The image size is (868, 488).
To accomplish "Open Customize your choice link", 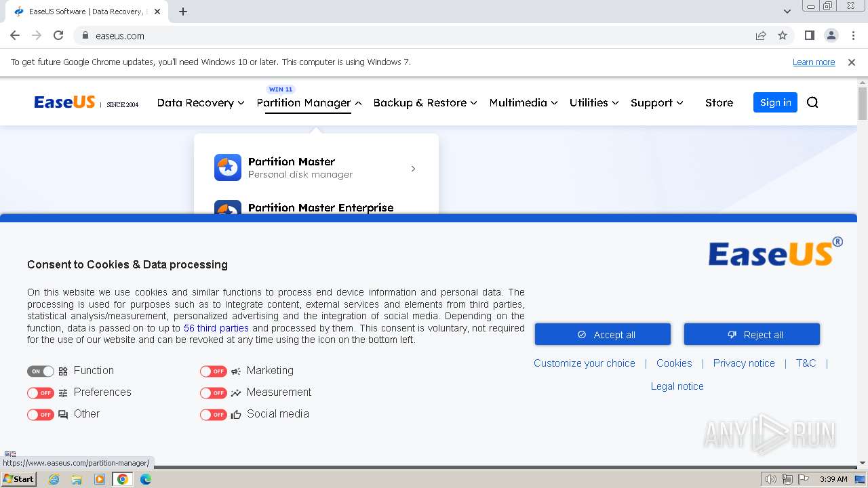I will 585,363.
